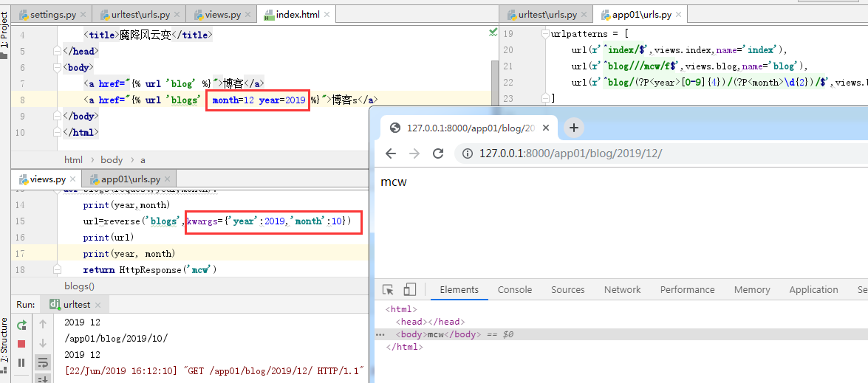Image resolution: width=868 pixels, height=383 pixels.
Task: Click the green inspection checkmark in index.html
Action: [x=493, y=33]
